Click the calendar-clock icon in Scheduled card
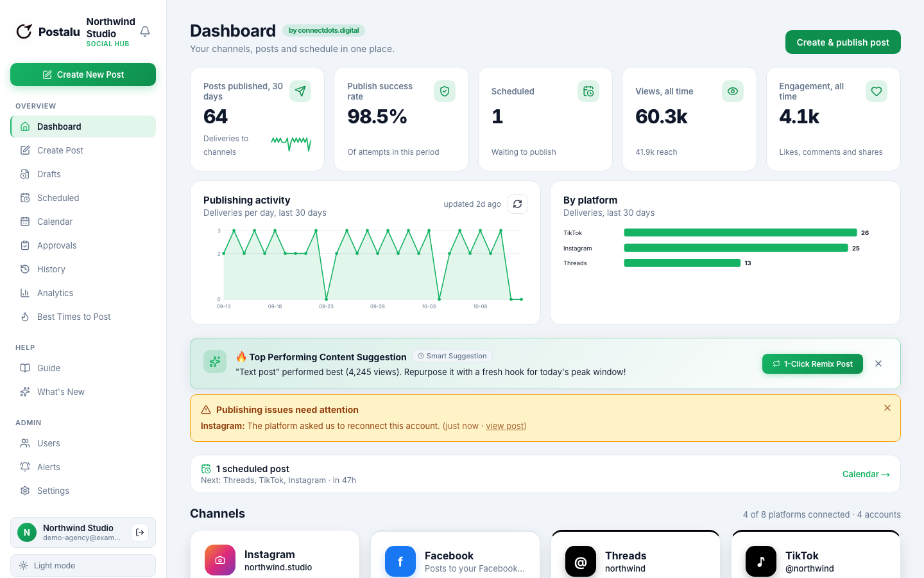Image resolution: width=924 pixels, height=578 pixels. point(588,91)
